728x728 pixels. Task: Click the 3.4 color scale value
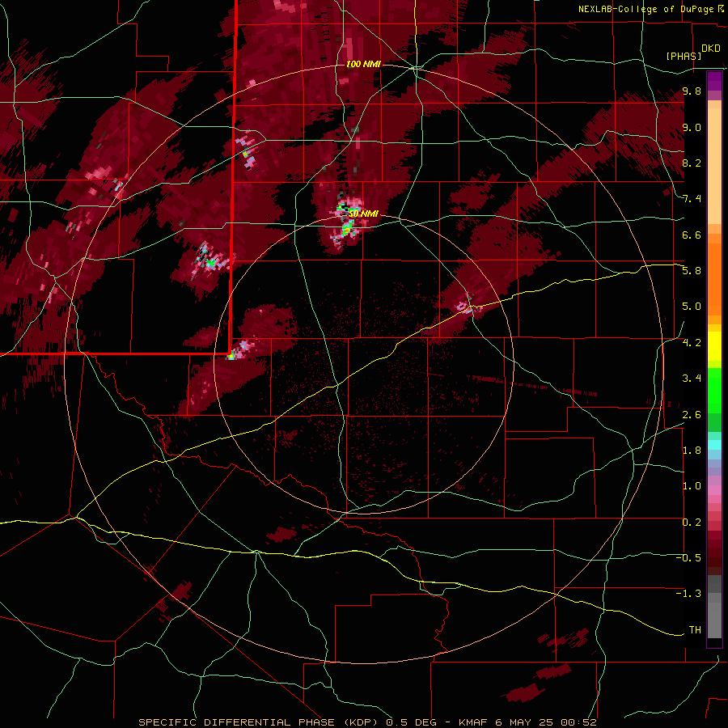[x=692, y=379]
